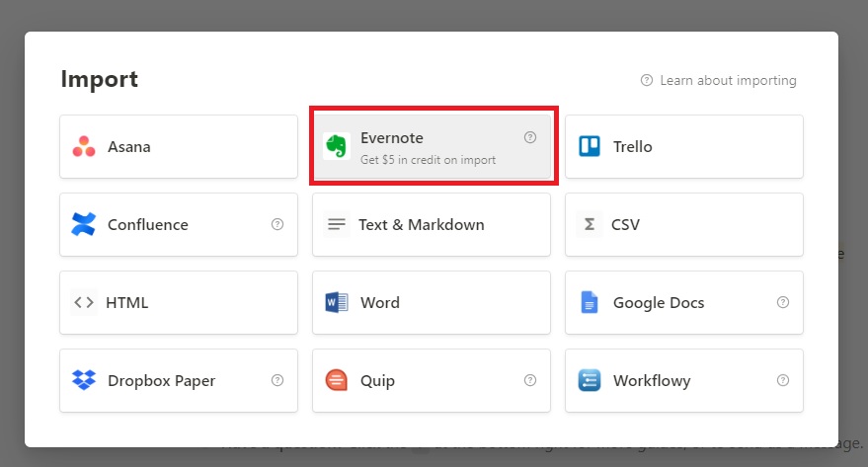Click question icon beside Learn about importing
The image size is (868, 467).
coord(647,80)
